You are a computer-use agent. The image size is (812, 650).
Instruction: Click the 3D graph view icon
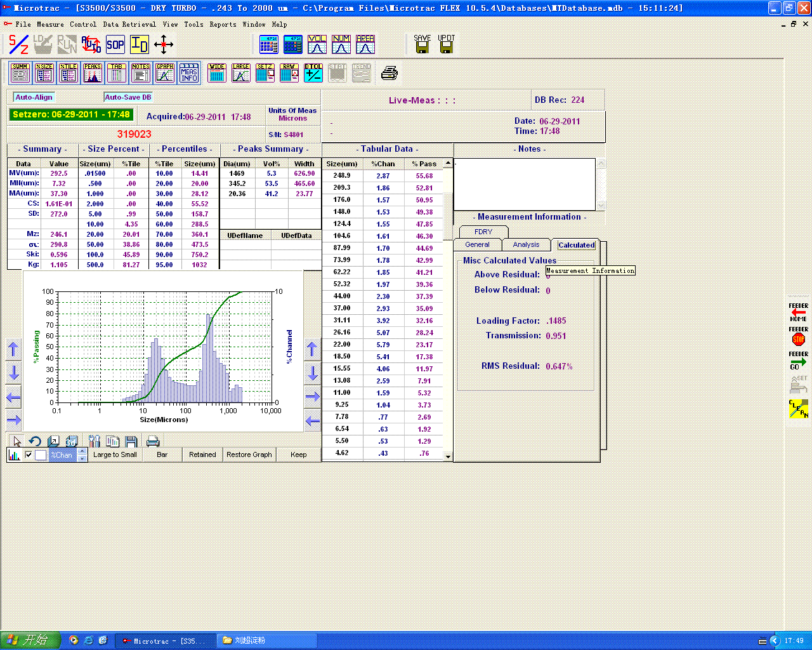click(72, 441)
